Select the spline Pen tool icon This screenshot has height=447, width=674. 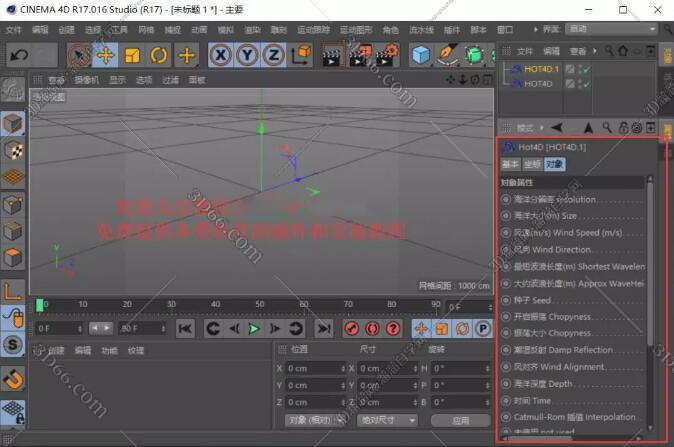click(447, 55)
